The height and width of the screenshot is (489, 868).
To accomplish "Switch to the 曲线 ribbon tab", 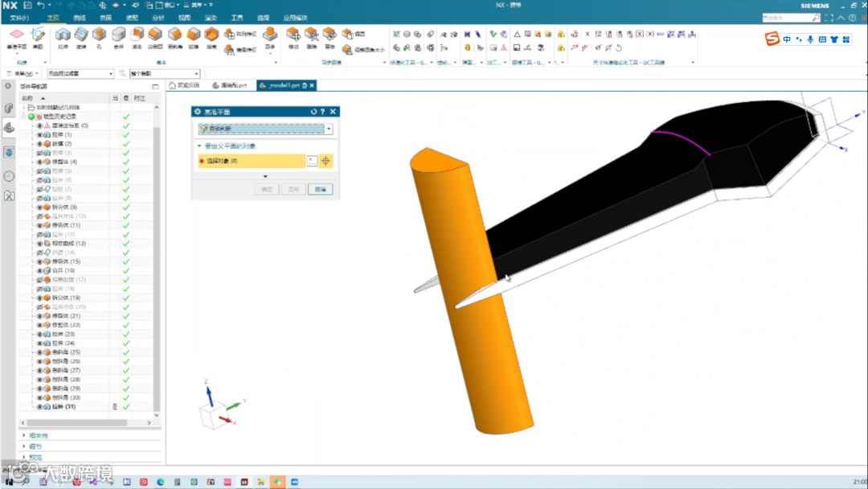I will pyautogui.click(x=79, y=18).
